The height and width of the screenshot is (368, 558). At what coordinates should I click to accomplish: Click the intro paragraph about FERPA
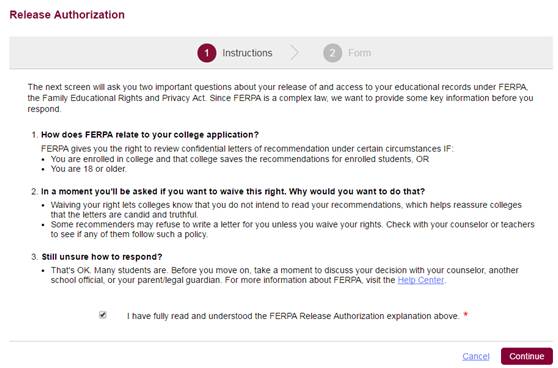point(280,98)
